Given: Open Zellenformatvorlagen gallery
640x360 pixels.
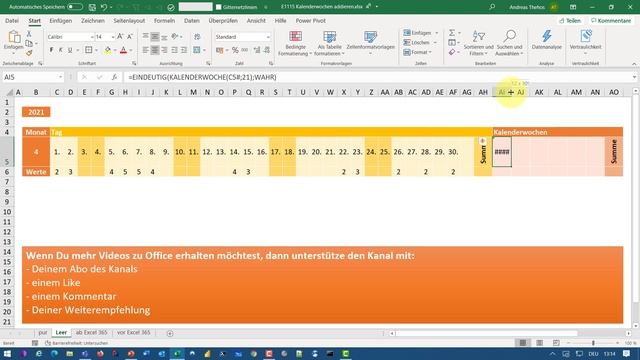Looking at the screenshot, I should click(x=370, y=43).
